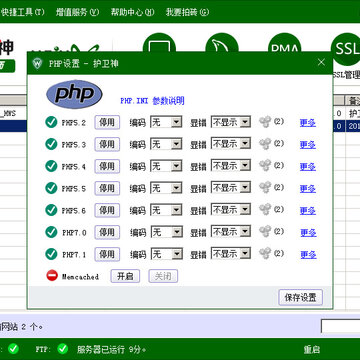The width and height of the screenshot is (360, 360).
Task: Click the PHP5.4 green checkmark status icon
Action: [x=51, y=166]
